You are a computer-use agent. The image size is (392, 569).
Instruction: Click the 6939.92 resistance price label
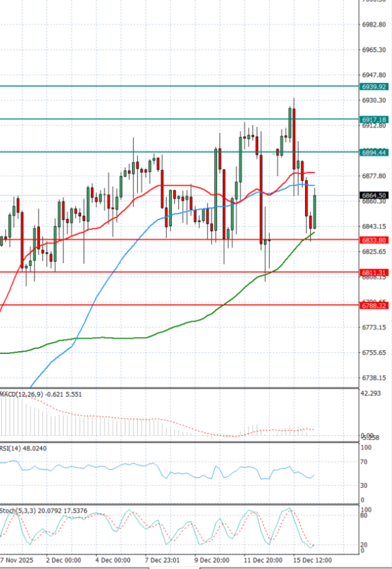[374, 86]
